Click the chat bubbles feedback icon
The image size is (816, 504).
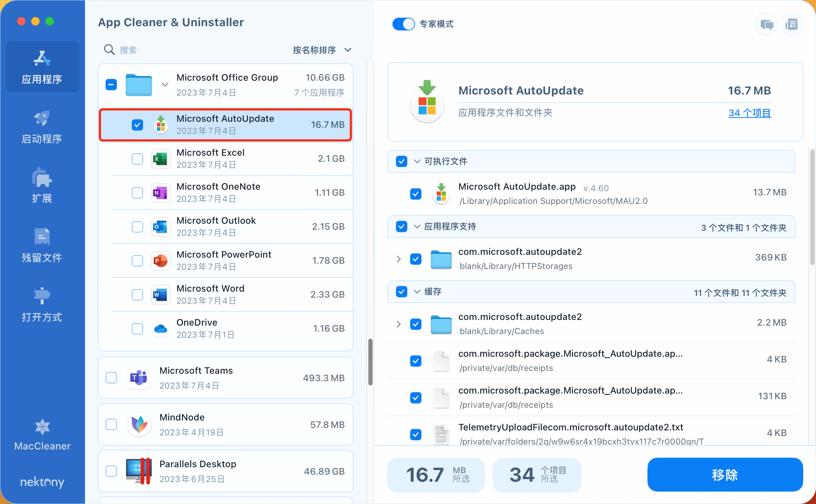tap(766, 24)
